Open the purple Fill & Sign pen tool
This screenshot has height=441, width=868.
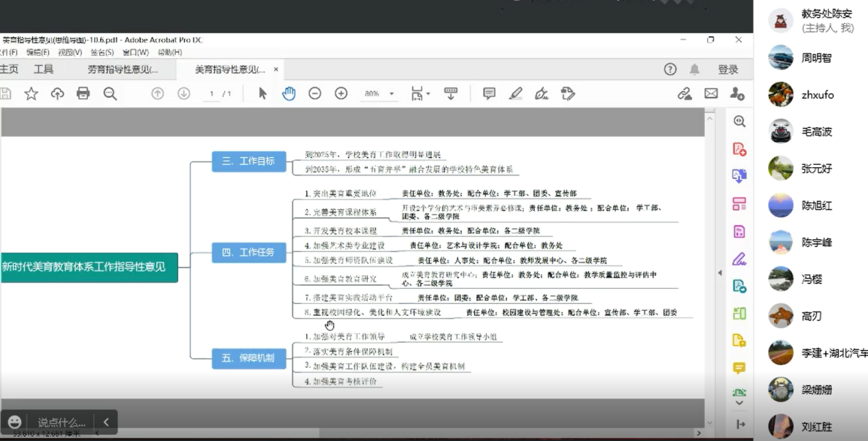pyautogui.click(x=739, y=259)
